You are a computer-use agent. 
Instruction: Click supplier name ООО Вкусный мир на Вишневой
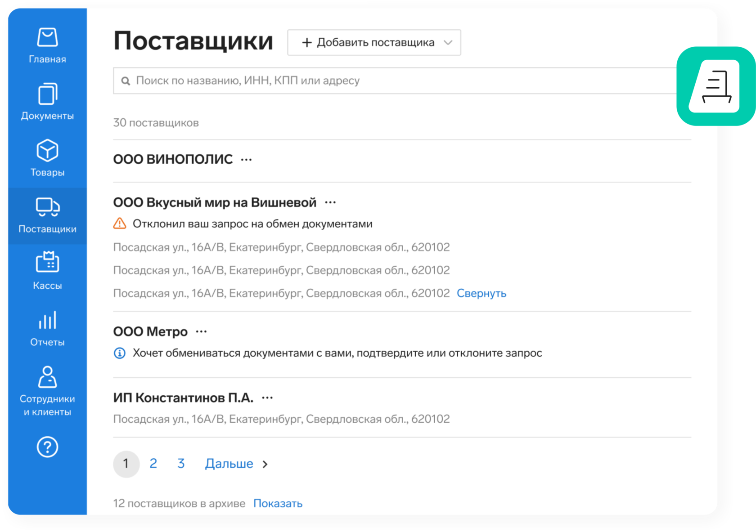point(215,202)
